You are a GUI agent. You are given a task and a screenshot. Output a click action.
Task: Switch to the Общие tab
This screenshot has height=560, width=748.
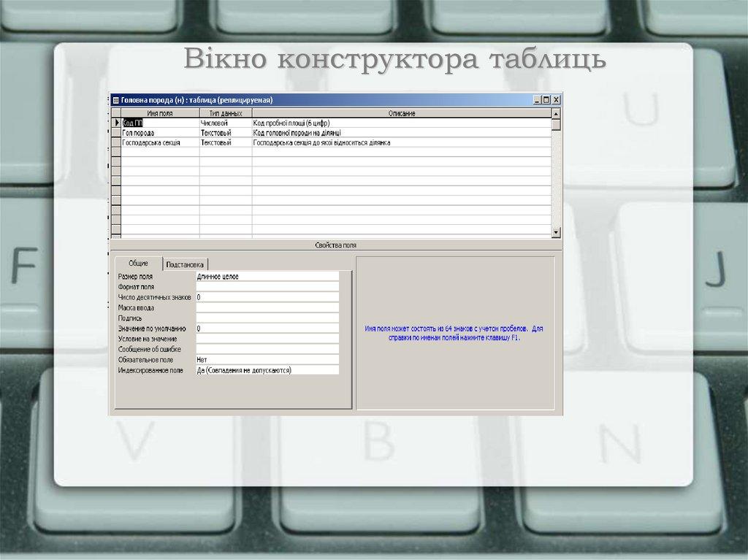click(x=138, y=264)
